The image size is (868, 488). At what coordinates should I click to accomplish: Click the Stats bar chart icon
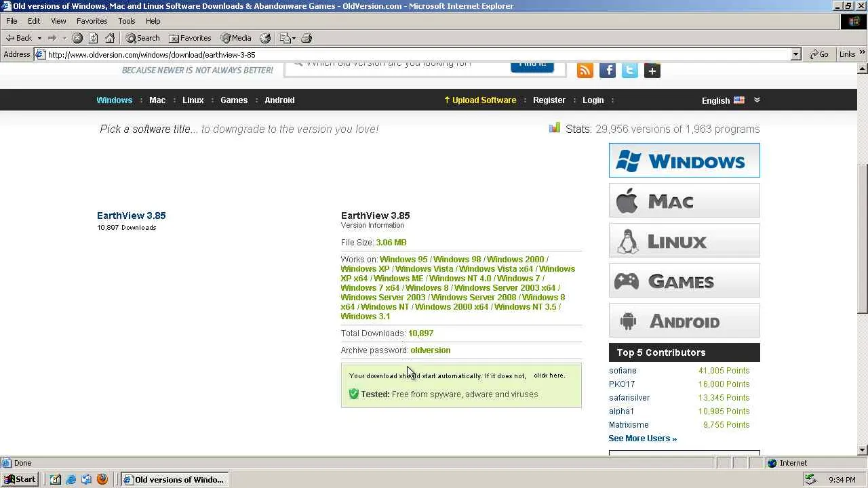(555, 128)
